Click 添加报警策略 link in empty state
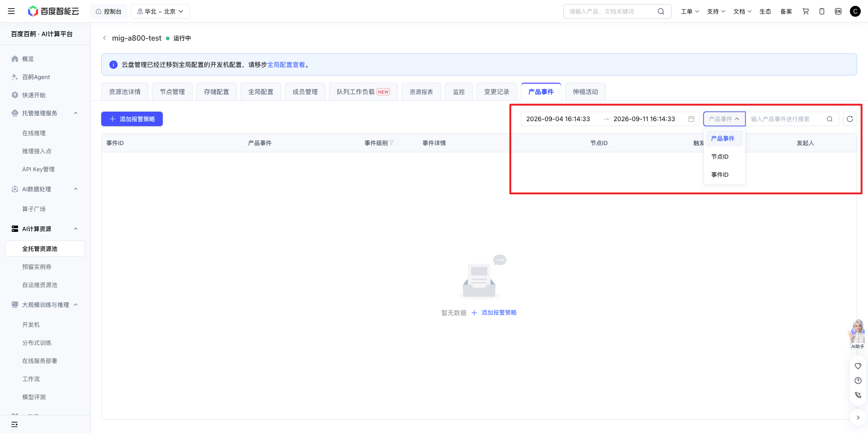The width and height of the screenshot is (868, 433). coord(494,313)
